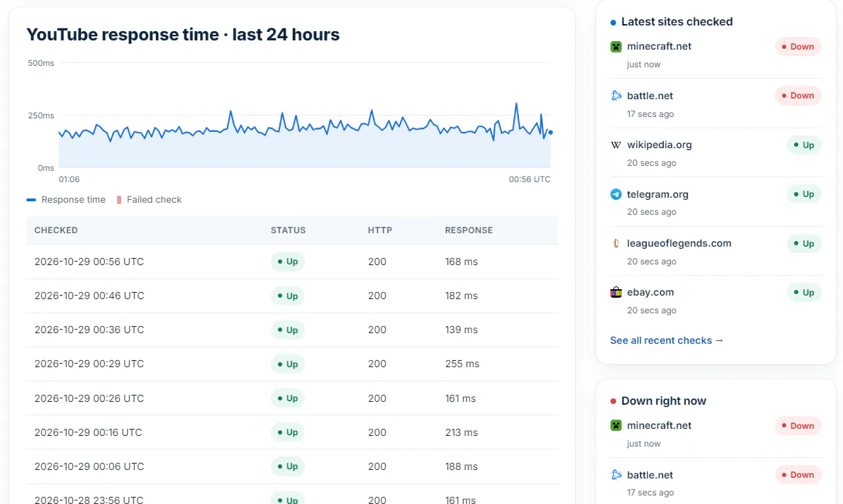Click the 139 ms response value
This screenshot has height=504, width=843.
pos(462,330)
